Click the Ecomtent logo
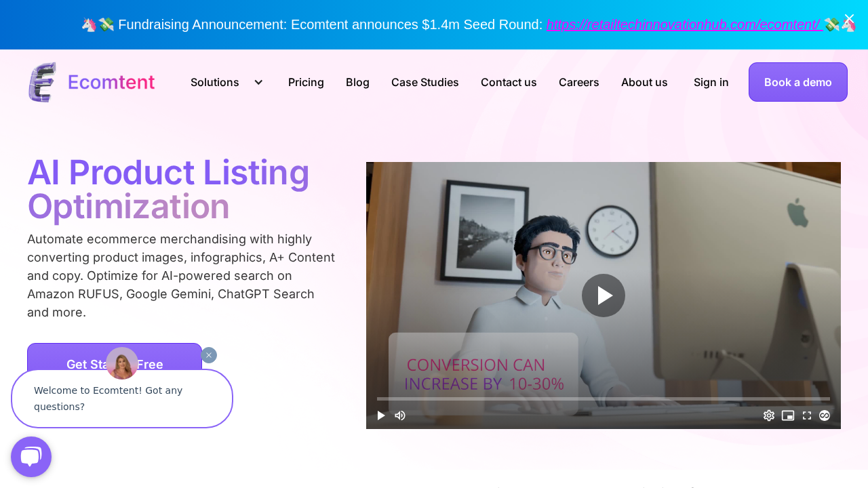Image resolution: width=868 pixels, height=488 pixels. pos(92,82)
